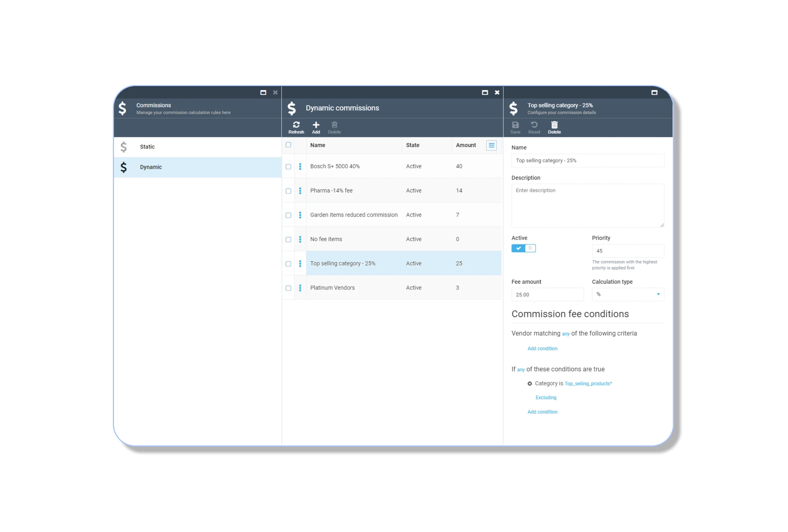Viewport: 788px width, 532px height.
Task: Open row menu for Platinum Vendors
Action: click(300, 288)
